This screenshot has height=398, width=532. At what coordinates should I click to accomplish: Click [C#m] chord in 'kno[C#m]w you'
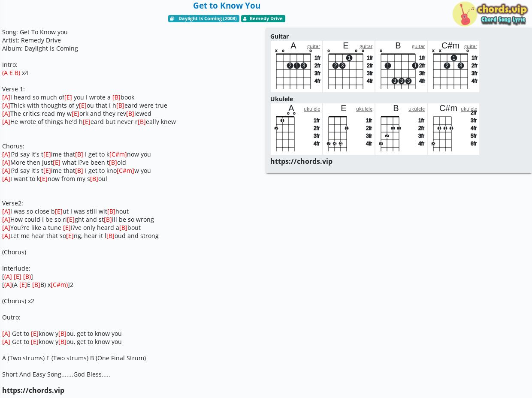click(125, 171)
